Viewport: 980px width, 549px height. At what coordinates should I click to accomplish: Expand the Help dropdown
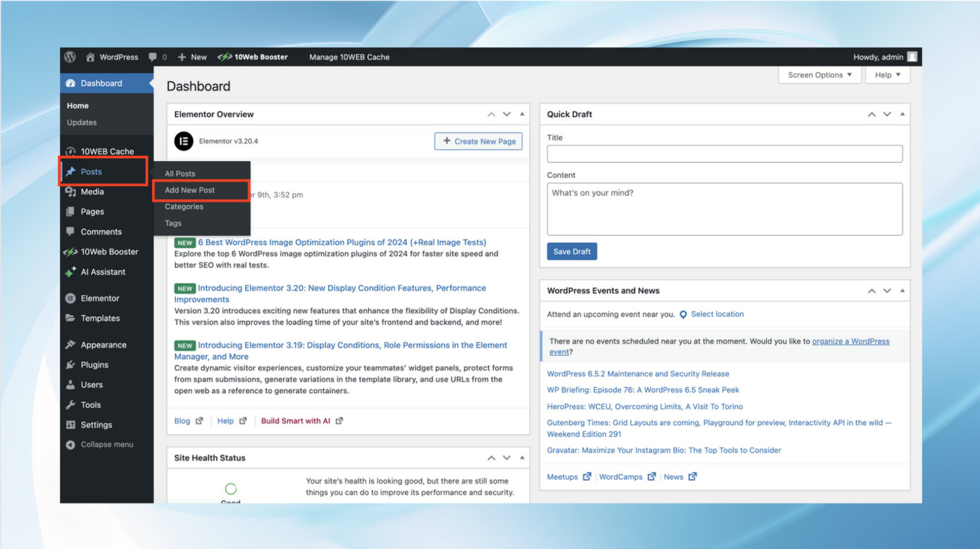pos(887,75)
